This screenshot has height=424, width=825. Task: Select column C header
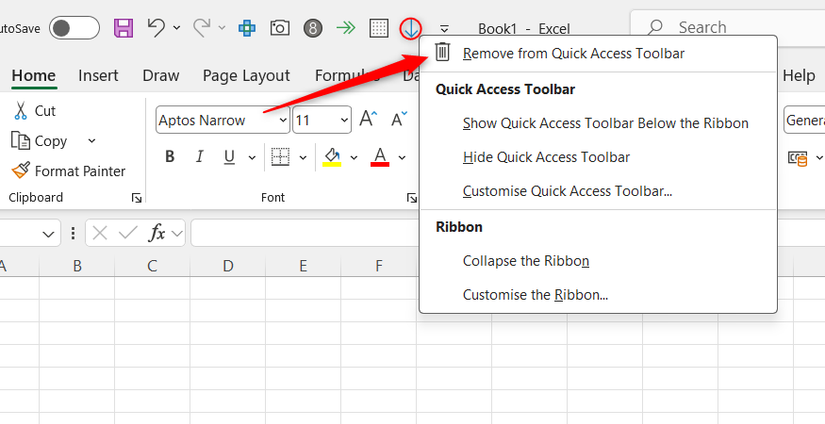click(153, 266)
